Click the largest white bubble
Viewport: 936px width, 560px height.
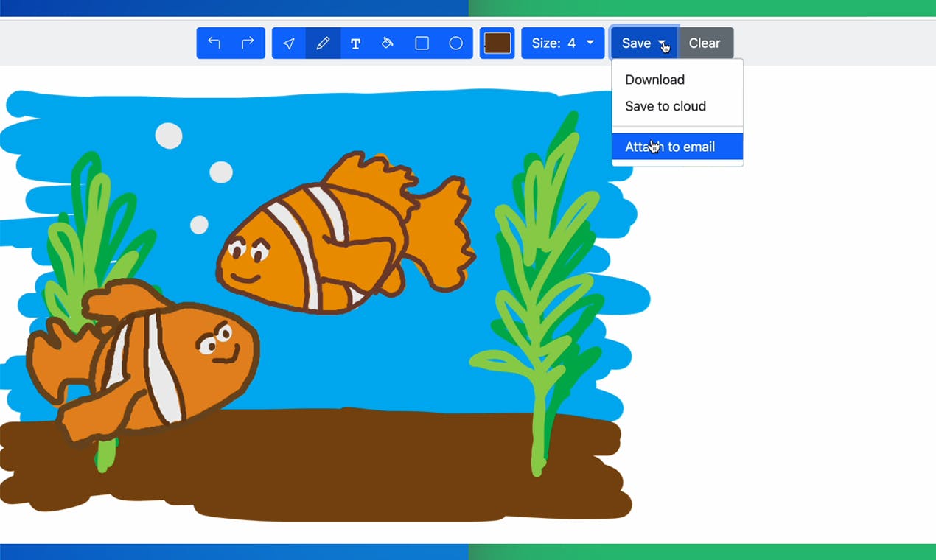point(169,136)
